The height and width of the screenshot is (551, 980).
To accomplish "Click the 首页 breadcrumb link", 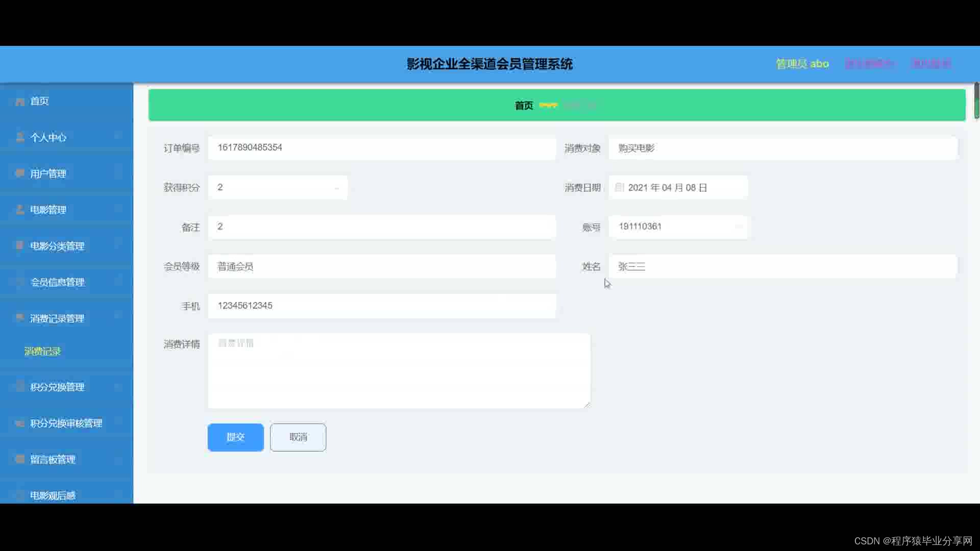I will (523, 106).
